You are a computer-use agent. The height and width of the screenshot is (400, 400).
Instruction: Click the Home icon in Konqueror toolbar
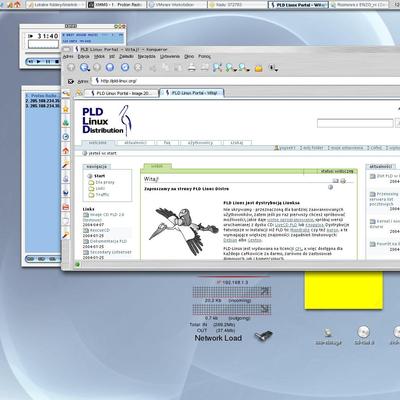pyautogui.click(x=110, y=68)
